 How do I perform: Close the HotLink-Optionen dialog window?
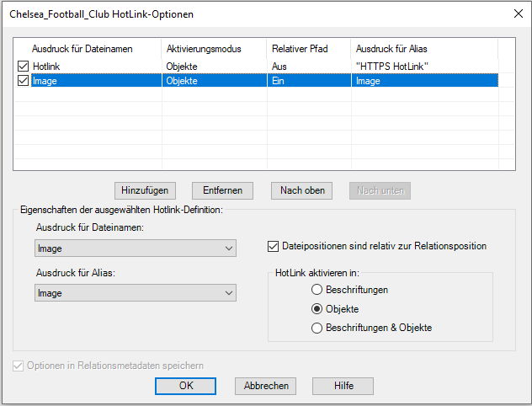coord(516,13)
